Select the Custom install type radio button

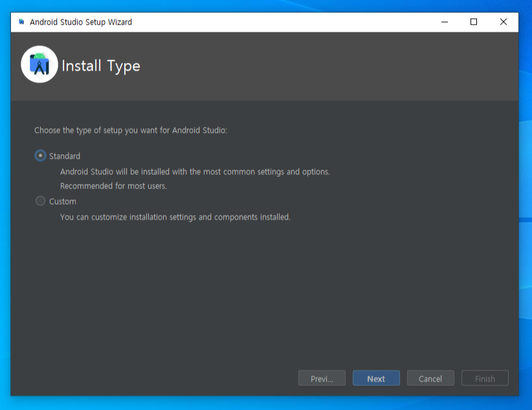point(40,201)
